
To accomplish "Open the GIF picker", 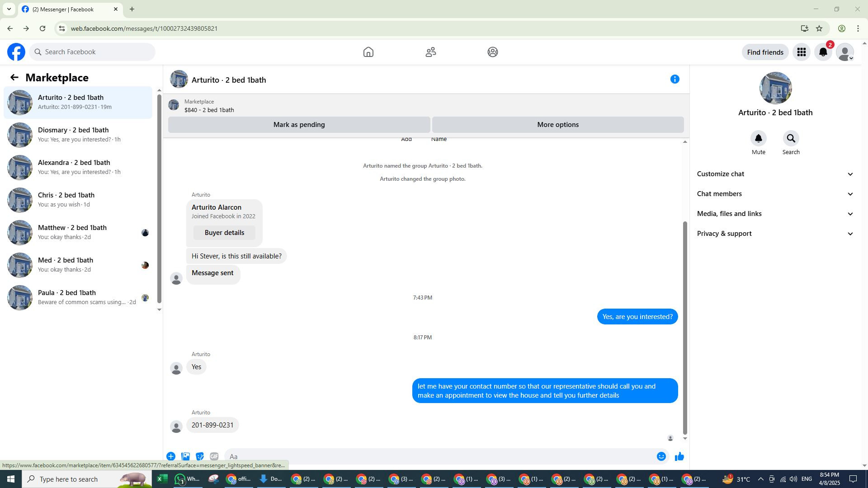I will point(214,457).
